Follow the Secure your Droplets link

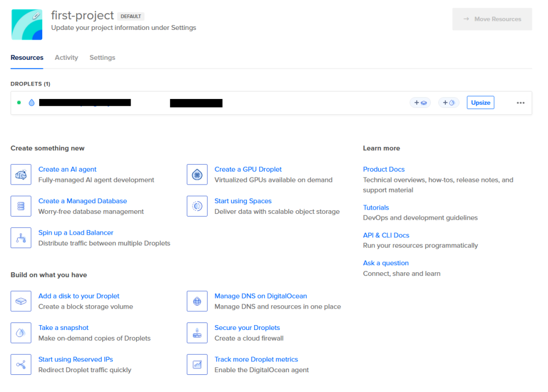pyautogui.click(x=247, y=328)
